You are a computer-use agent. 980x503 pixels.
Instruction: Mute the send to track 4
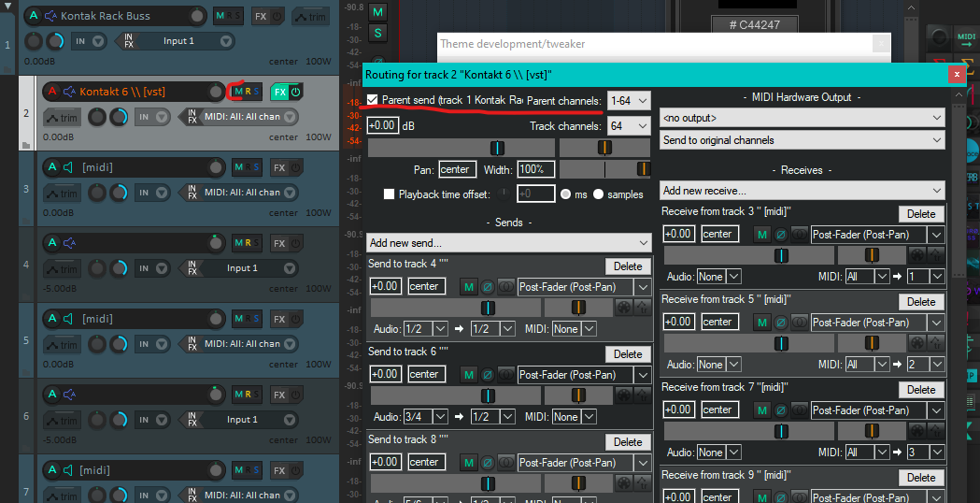pos(468,287)
